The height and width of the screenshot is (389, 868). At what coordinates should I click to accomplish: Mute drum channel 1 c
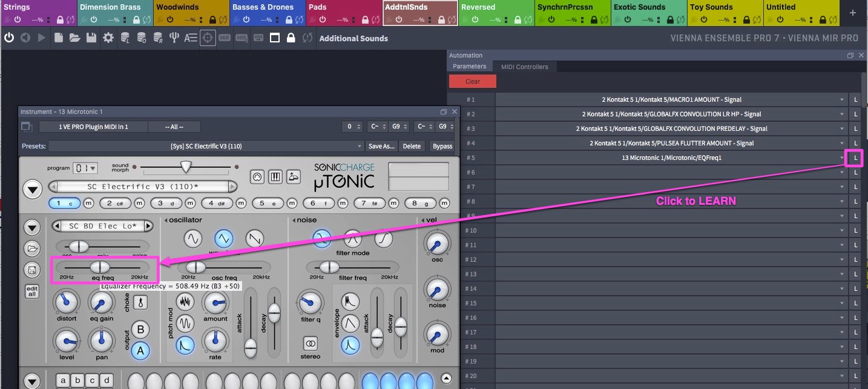[x=88, y=203]
